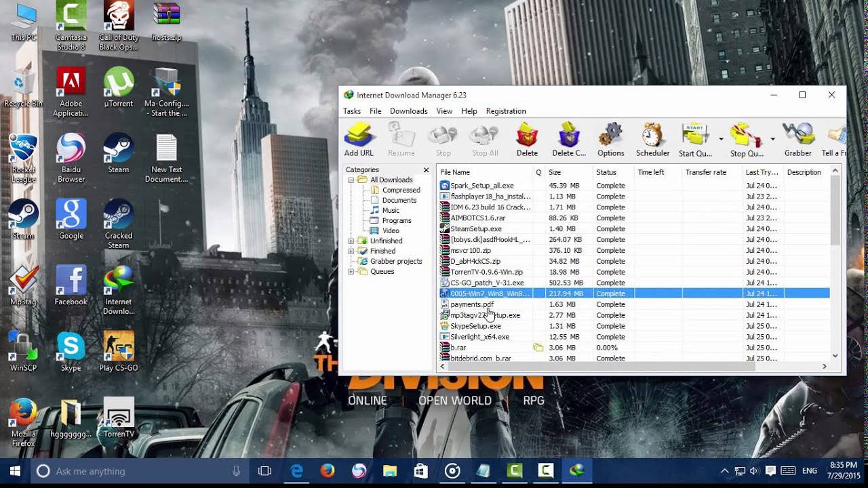Open the Registration menu
This screenshot has width=868, height=488.
click(x=506, y=111)
